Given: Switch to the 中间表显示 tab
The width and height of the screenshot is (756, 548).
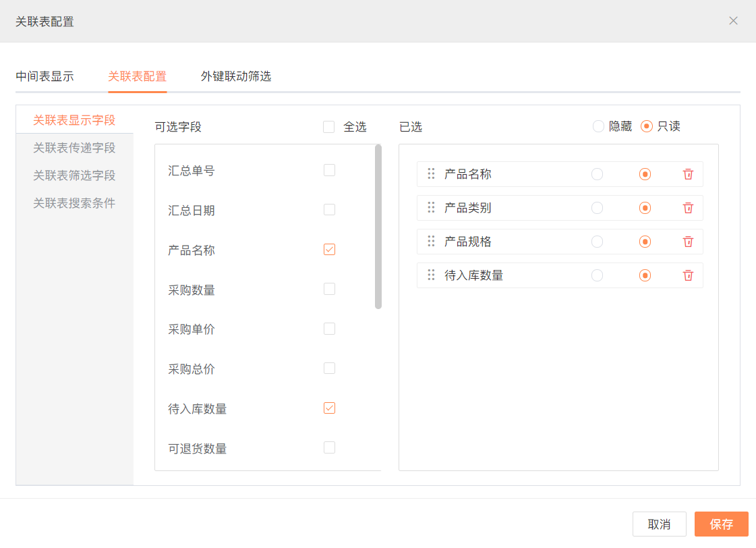Looking at the screenshot, I should click(x=45, y=76).
